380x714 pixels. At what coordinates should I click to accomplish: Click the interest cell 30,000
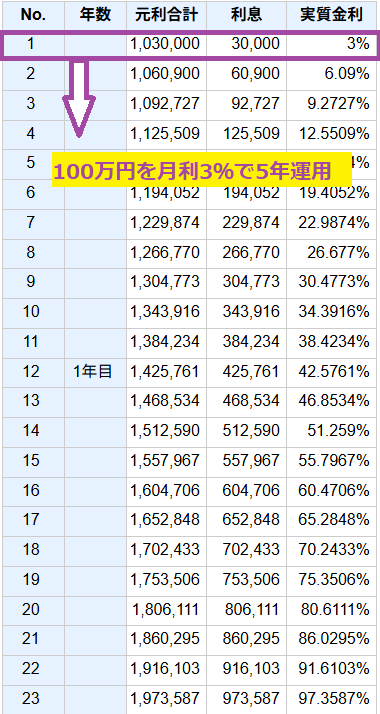coord(246,44)
